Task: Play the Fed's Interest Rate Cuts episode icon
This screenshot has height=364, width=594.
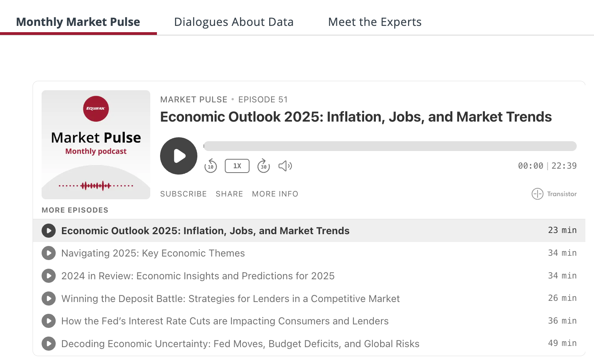Action: (49, 321)
